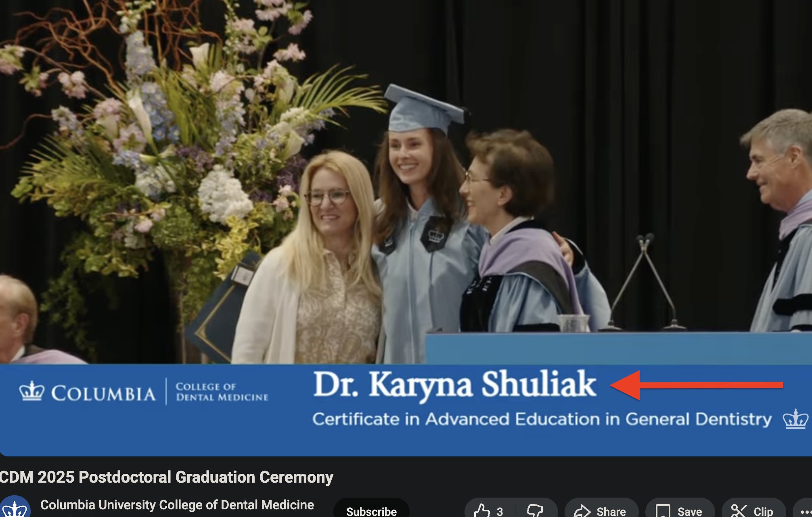Click the Dr. Karyna Shuliak name caption
Image resolution: width=812 pixels, height=517 pixels.
coord(455,384)
